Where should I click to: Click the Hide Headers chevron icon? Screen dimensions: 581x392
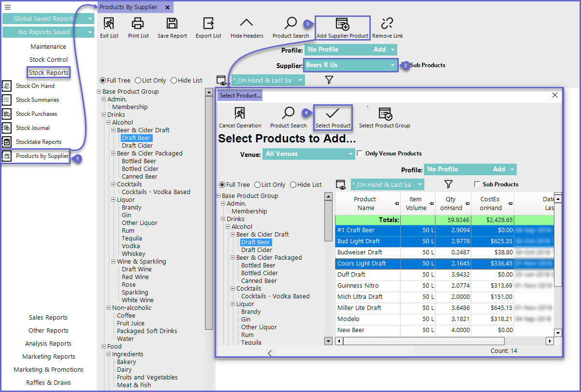pyautogui.click(x=247, y=23)
